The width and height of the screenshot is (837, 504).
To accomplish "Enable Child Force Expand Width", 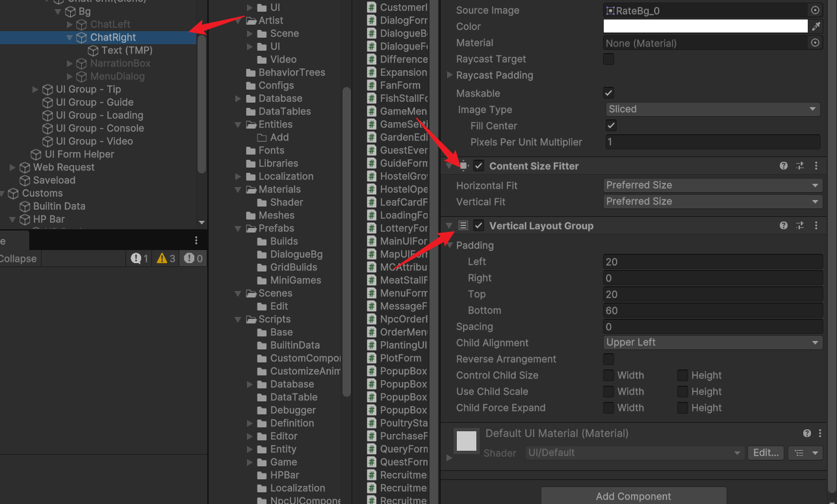I will (x=609, y=408).
